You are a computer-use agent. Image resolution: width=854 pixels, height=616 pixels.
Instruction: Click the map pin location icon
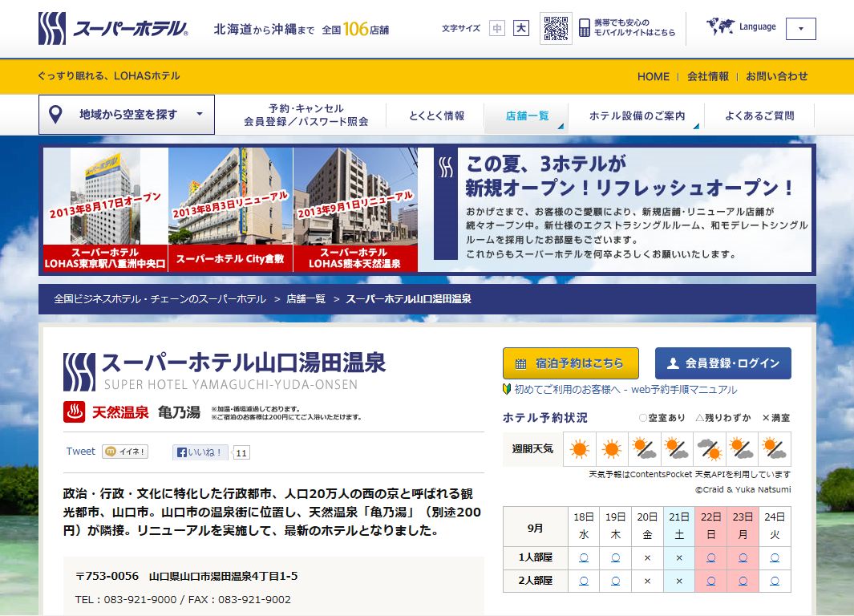(x=55, y=115)
